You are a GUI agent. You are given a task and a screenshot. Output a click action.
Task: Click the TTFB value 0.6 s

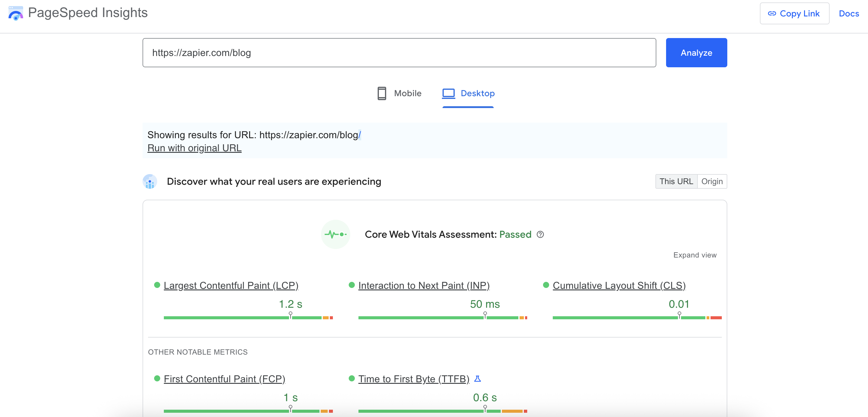pos(485,397)
